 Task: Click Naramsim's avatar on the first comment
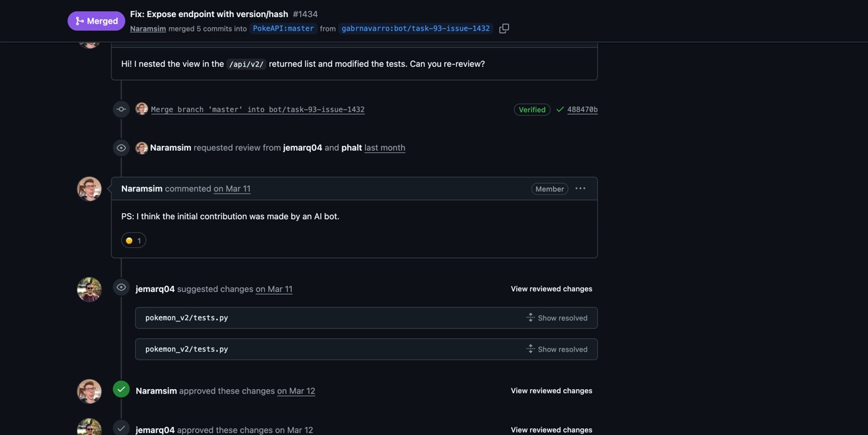[x=89, y=188]
